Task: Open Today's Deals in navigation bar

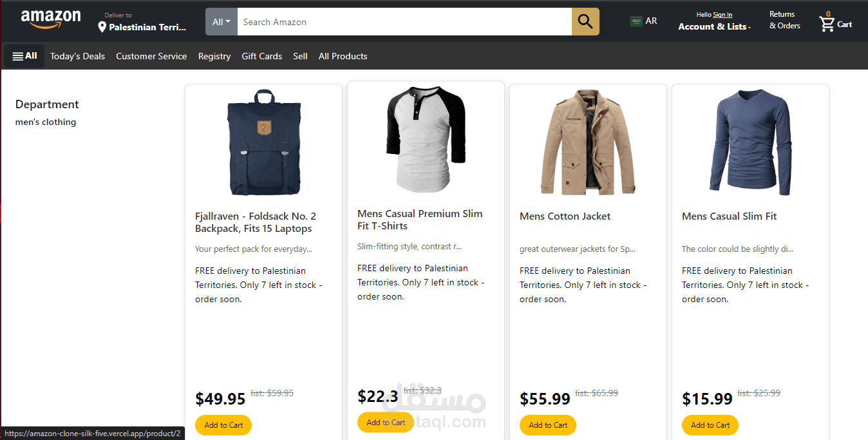Action: tap(77, 56)
